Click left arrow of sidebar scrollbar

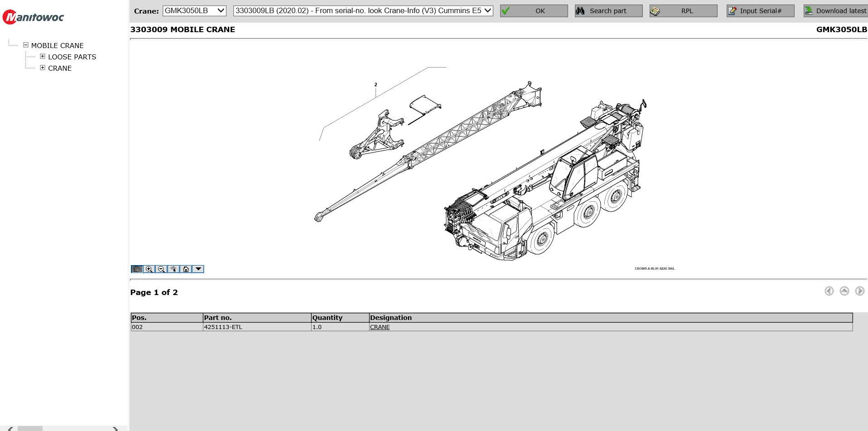[10, 428]
